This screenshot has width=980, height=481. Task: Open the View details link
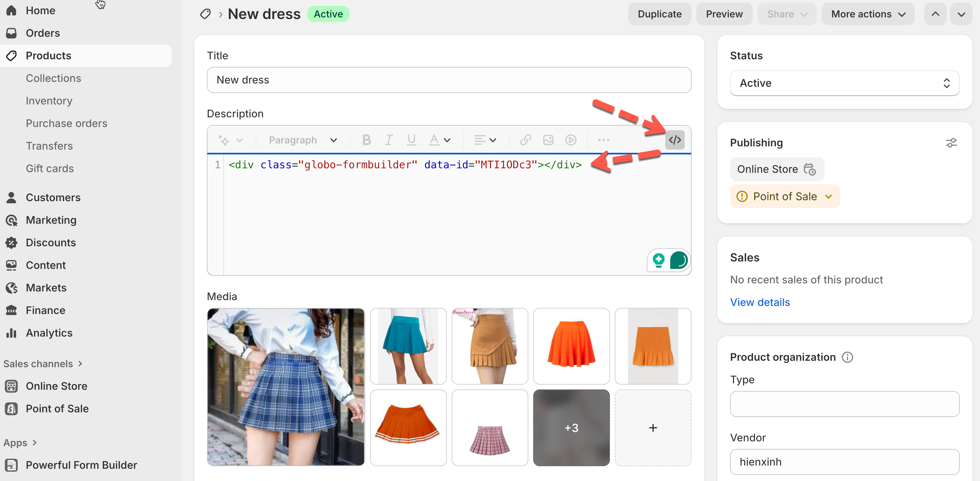point(760,302)
